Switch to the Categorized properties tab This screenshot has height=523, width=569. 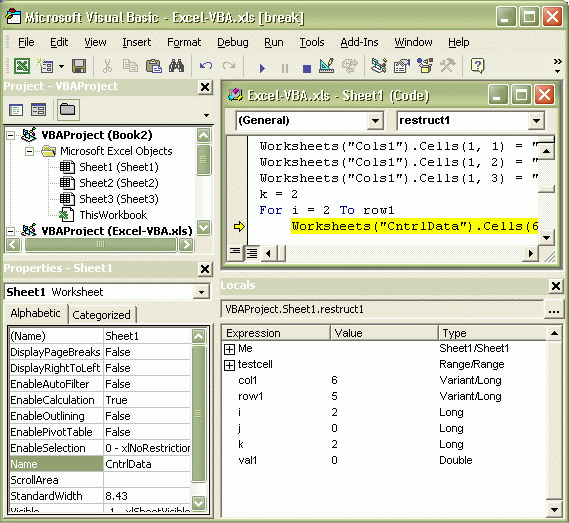coord(101,315)
